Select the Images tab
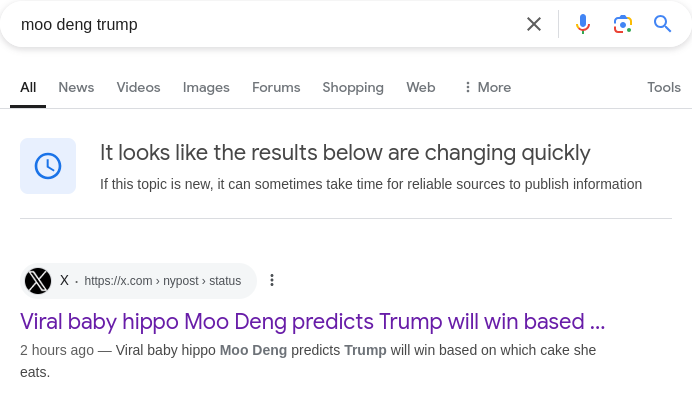The image size is (692, 407). click(206, 87)
